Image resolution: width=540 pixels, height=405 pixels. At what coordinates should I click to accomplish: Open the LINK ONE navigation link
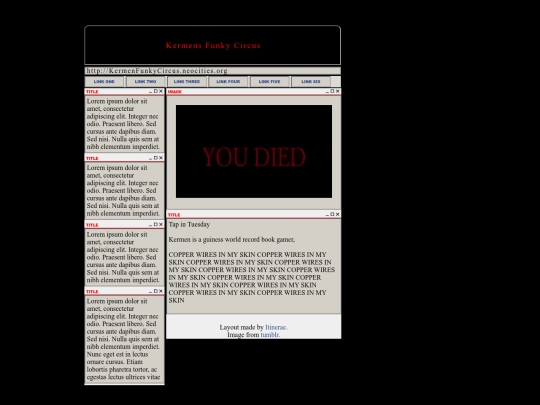pyautogui.click(x=104, y=82)
